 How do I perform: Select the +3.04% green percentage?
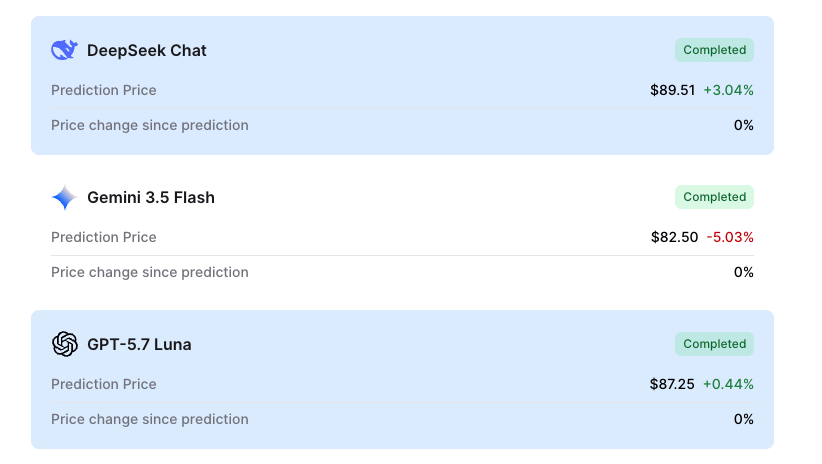[728, 90]
